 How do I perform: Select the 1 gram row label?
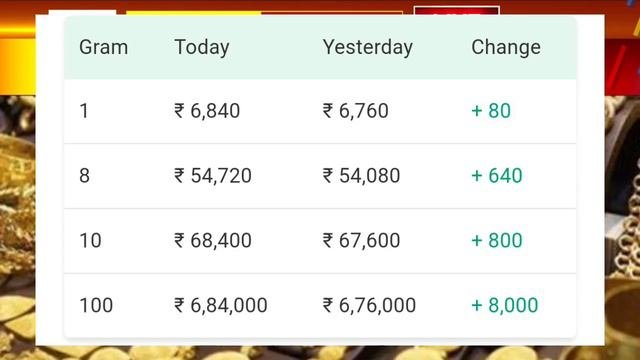click(84, 111)
